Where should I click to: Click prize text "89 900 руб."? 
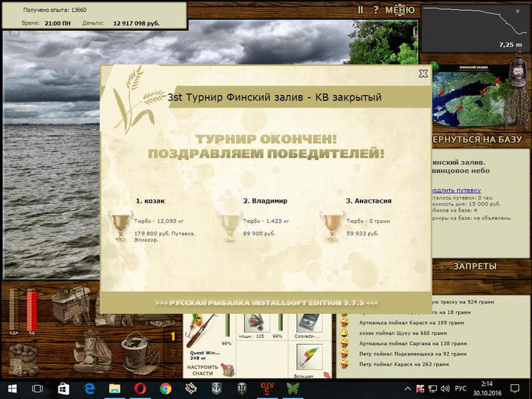click(x=259, y=233)
